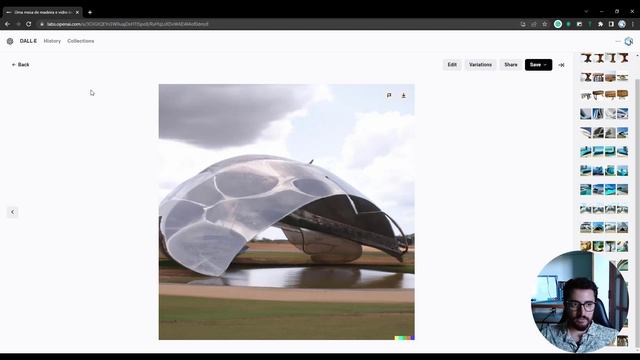Click the Share button
The height and width of the screenshot is (360, 640).
(511, 65)
